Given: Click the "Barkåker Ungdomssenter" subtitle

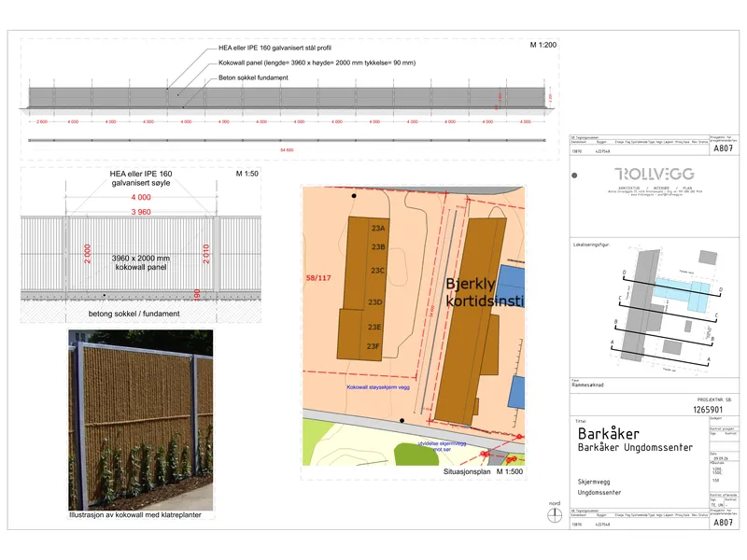Looking at the screenshot, I should coord(635,448).
